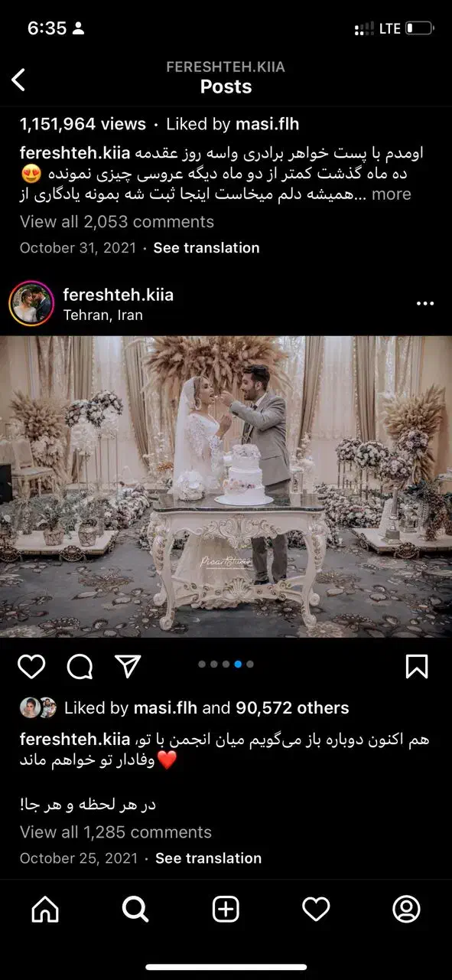The image size is (452, 980).
Task: Select the carousel page indicator dots
Action: coord(226,665)
